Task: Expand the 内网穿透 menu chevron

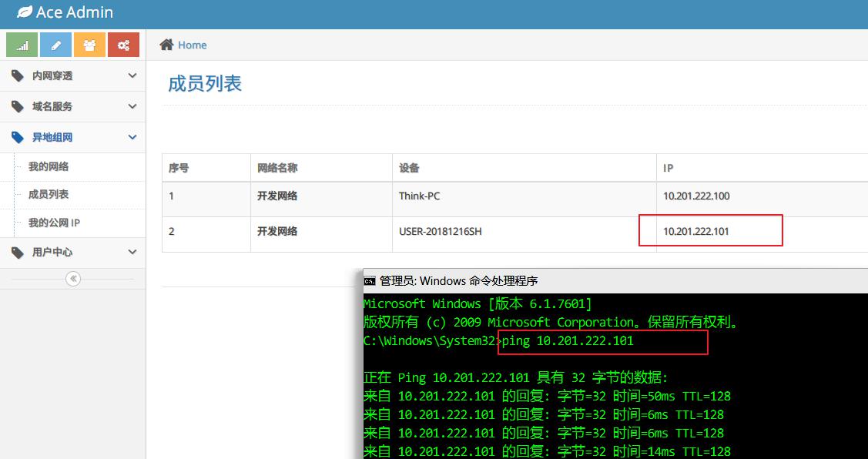Action: [132, 75]
